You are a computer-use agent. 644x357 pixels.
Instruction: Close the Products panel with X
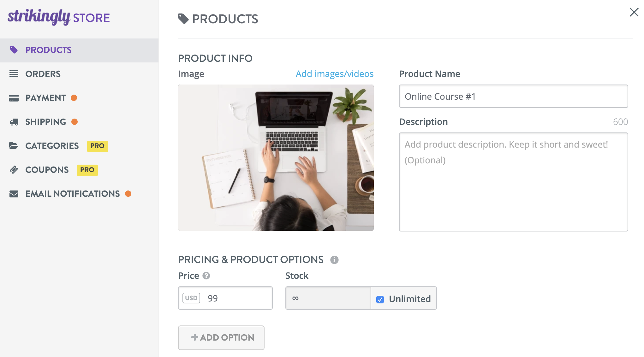[634, 12]
